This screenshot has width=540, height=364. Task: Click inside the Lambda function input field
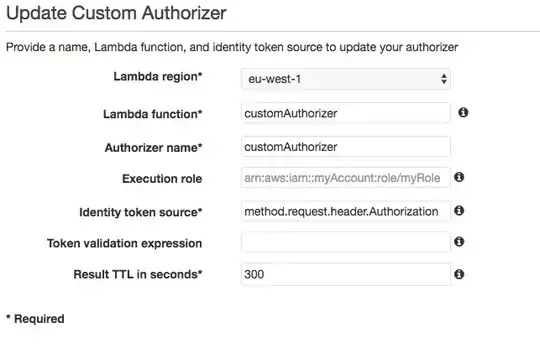point(346,113)
